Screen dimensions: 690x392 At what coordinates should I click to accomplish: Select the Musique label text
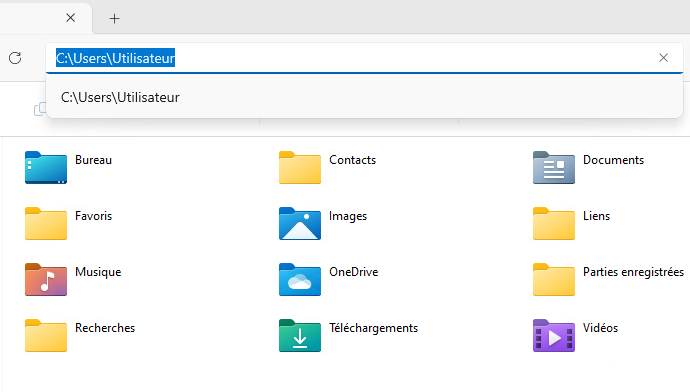(x=98, y=272)
